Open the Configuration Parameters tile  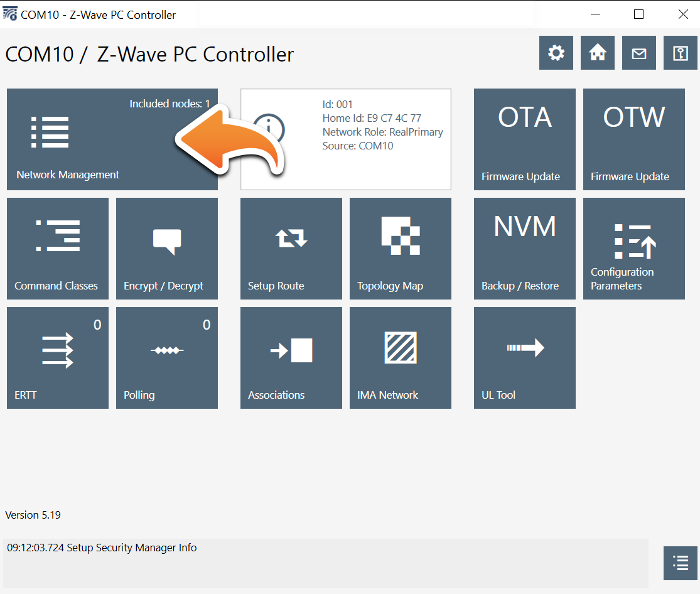click(634, 249)
